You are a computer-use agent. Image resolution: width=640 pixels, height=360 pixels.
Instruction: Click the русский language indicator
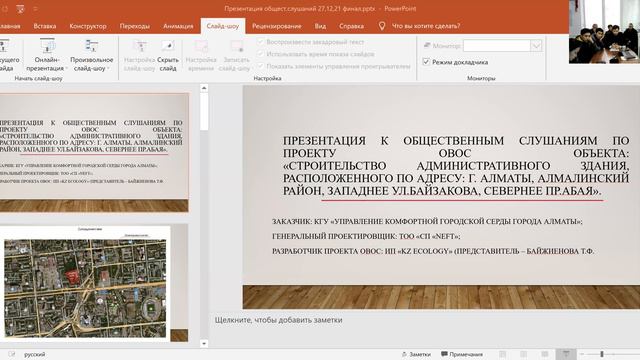tap(35, 354)
